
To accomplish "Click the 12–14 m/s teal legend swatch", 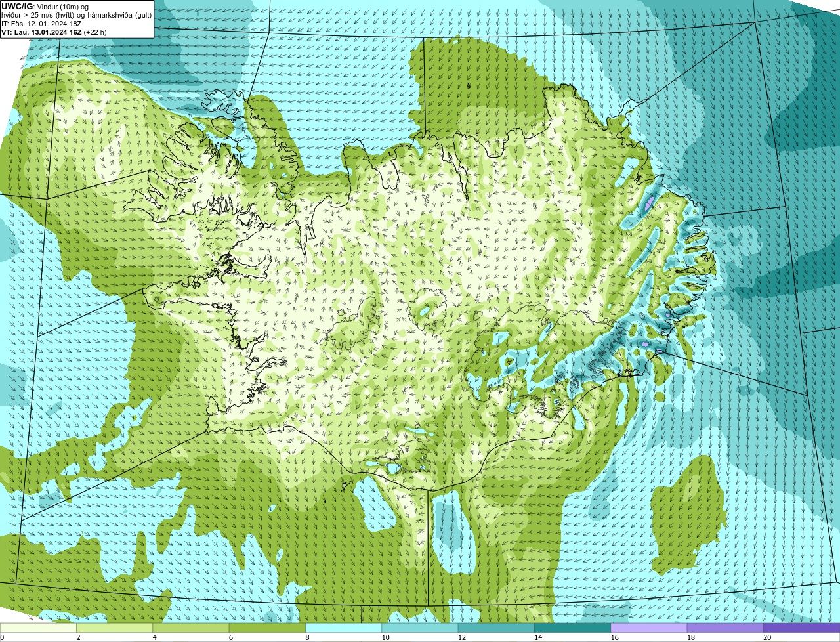I will pos(496,628).
